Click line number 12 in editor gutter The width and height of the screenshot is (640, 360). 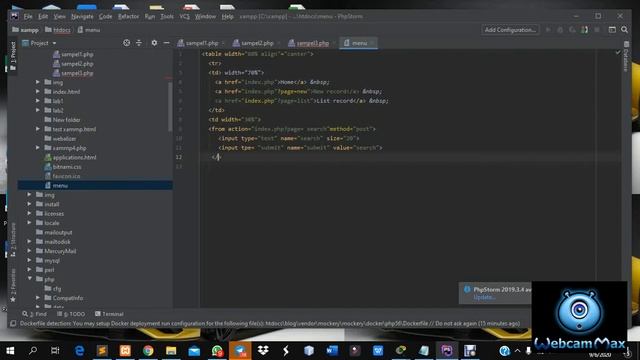click(x=179, y=157)
